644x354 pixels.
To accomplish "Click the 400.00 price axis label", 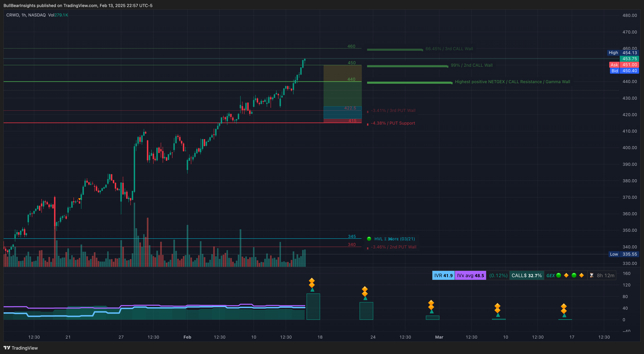I will 629,148.
